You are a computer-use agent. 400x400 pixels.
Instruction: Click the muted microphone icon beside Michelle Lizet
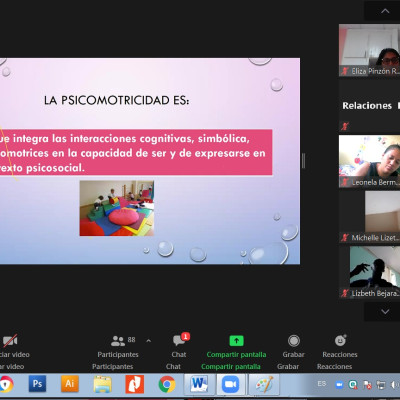(345, 238)
